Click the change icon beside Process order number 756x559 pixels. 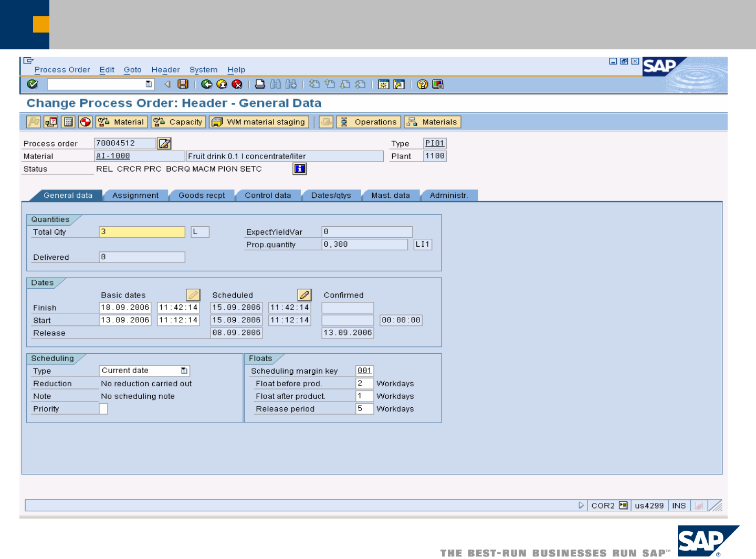pyautogui.click(x=165, y=143)
